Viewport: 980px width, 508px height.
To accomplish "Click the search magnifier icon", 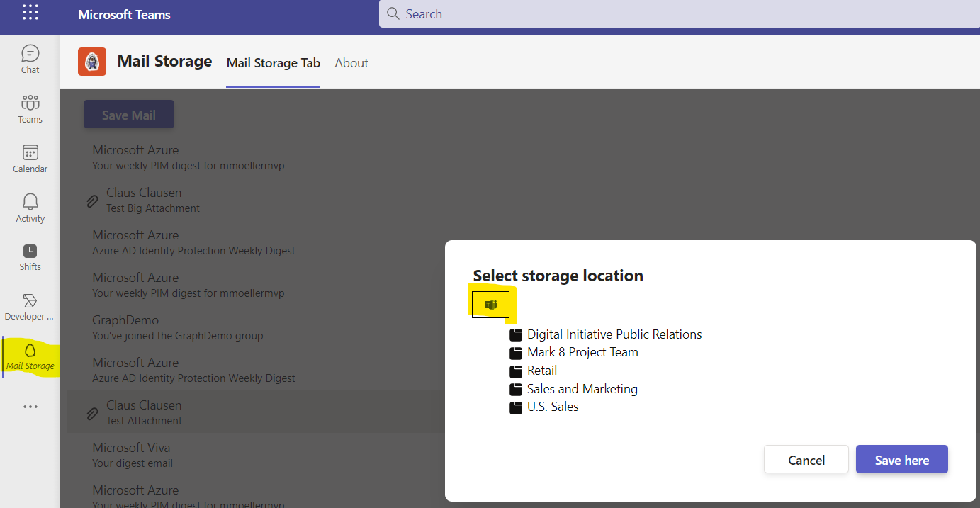I will (x=393, y=13).
